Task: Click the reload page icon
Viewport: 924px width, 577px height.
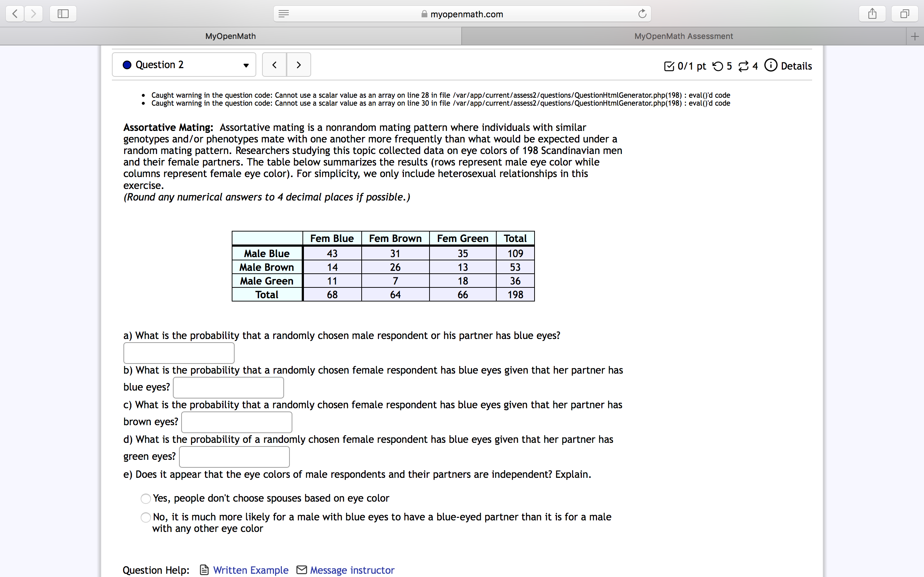Action: pyautogui.click(x=642, y=14)
